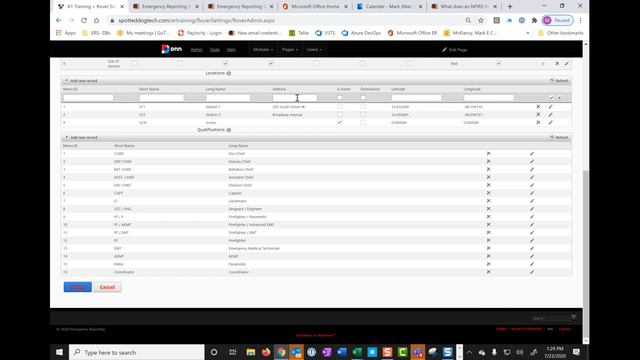Toggle Destination for Station 2
Viewport: 640px width, 360px height.
(363, 115)
